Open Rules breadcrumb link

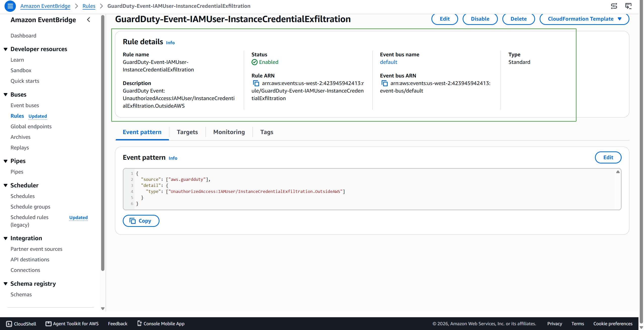[x=89, y=6]
